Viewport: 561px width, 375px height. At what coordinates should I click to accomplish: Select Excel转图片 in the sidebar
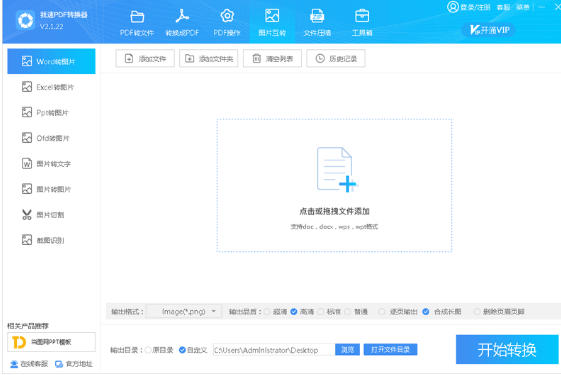52,87
